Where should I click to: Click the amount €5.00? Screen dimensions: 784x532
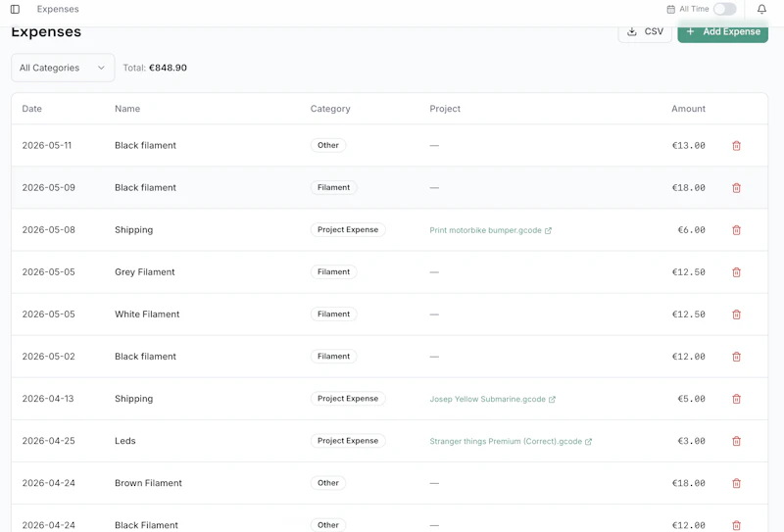[691, 399]
